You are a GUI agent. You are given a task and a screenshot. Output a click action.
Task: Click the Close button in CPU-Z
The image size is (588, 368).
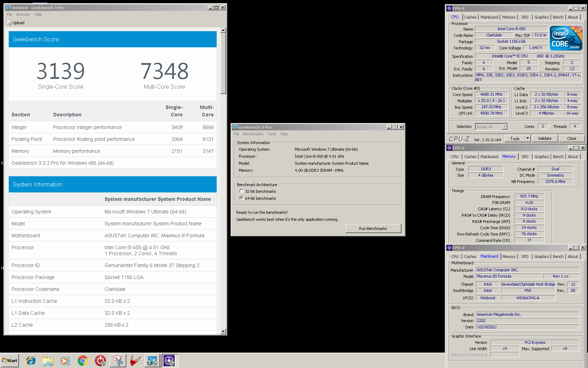572,138
